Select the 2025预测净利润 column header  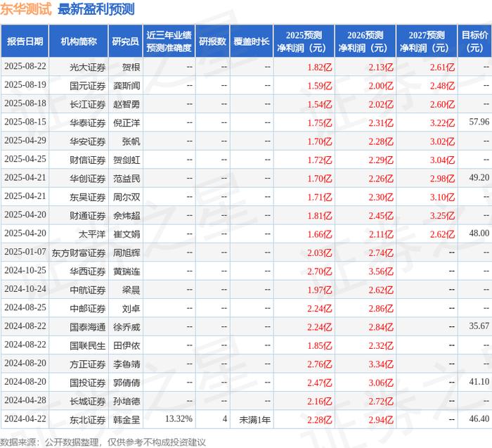(304, 41)
